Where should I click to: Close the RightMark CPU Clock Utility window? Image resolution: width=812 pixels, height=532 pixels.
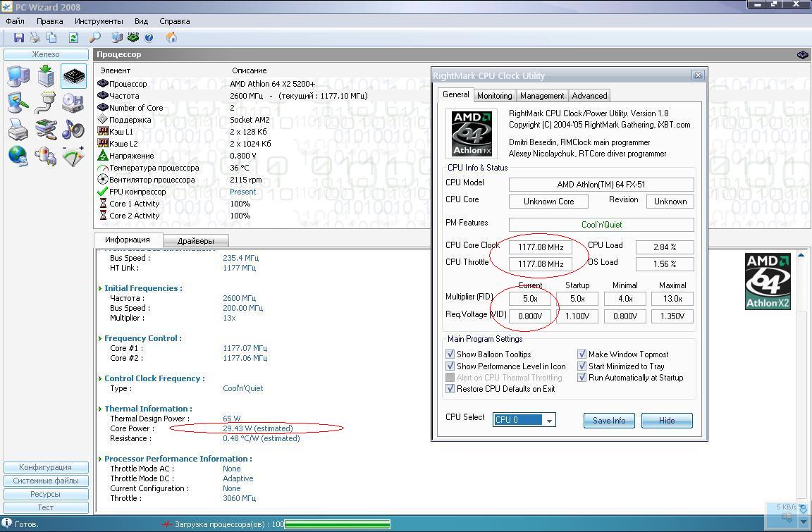(x=698, y=75)
